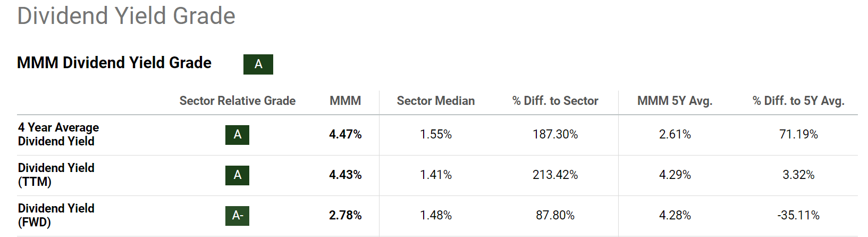Image resolution: width=868 pixels, height=237 pixels.
Task: Click the -35.11% 5Y difference value
Action: point(798,216)
